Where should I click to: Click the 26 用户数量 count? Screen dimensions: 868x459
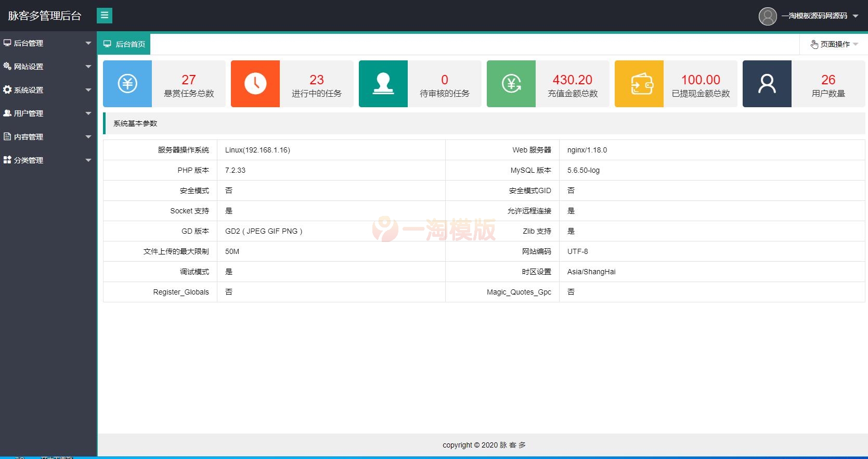click(x=828, y=80)
